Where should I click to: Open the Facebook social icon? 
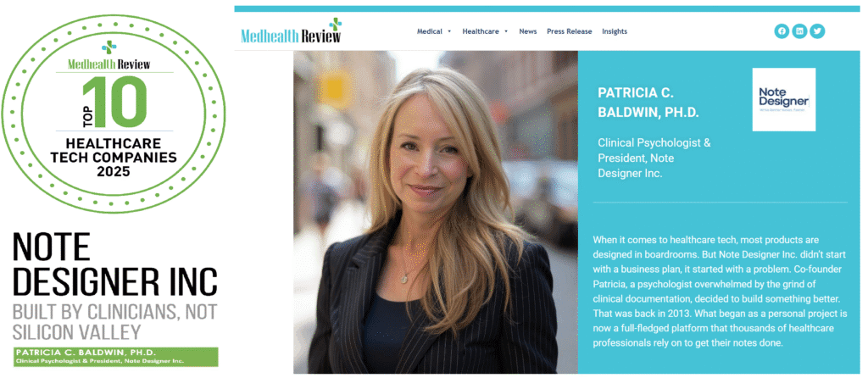coord(782,31)
